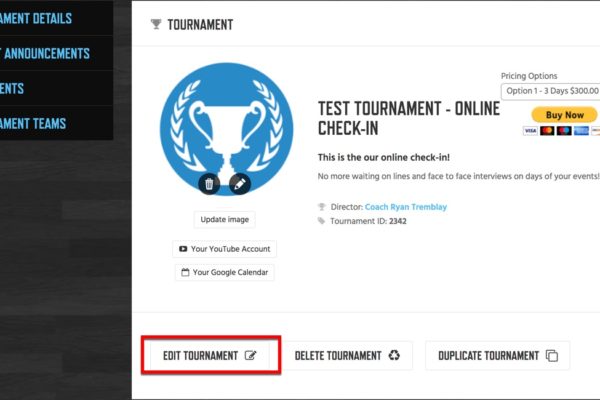The width and height of the screenshot is (600, 400).
Task: Click the edit icon on Edit Tournament
Action: (250, 356)
